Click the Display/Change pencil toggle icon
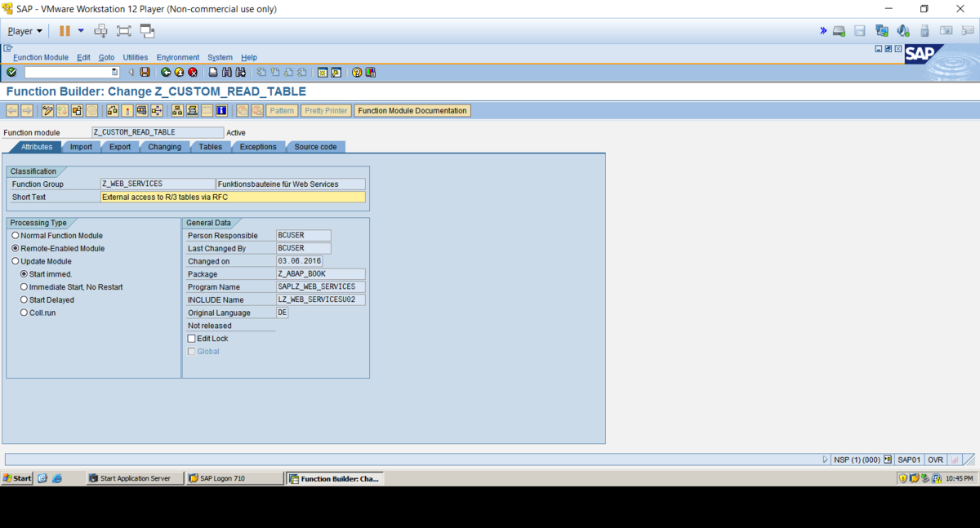The width and height of the screenshot is (980, 528). (x=47, y=110)
